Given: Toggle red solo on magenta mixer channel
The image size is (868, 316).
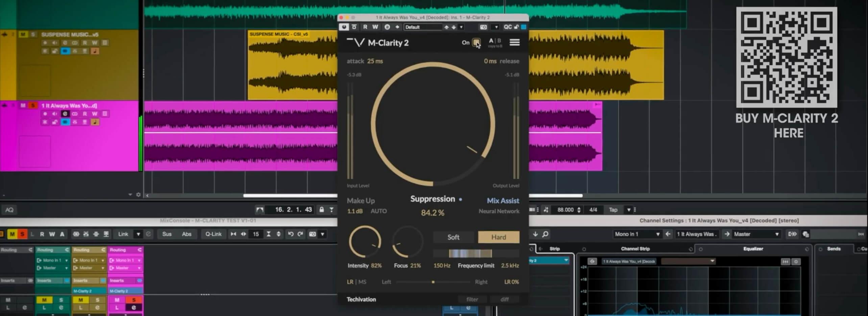Looking at the screenshot, I should [x=134, y=300].
